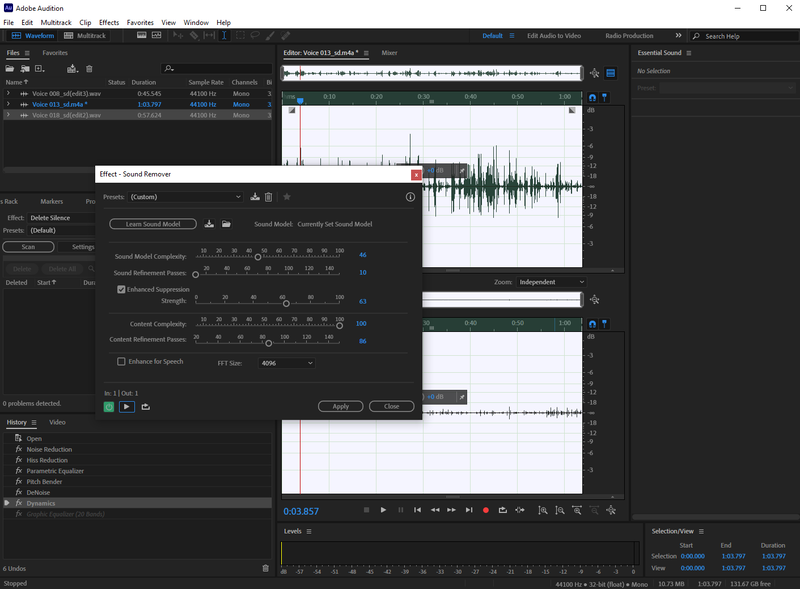Switch to the Mixer tab
800x589 pixels.
(389, 52)
